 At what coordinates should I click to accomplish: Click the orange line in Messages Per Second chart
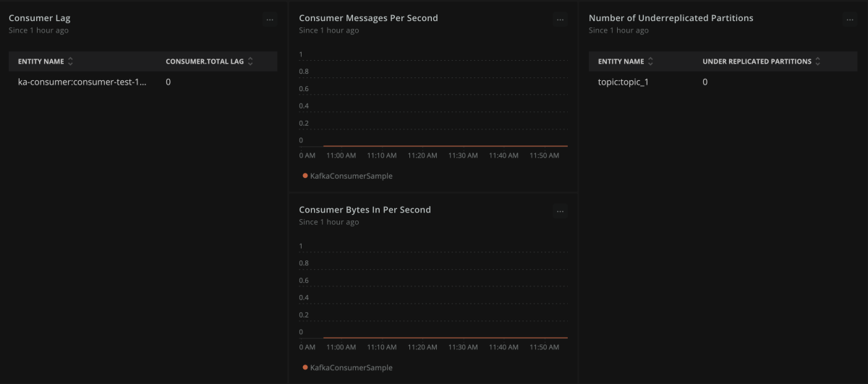[x=445, y=146]
